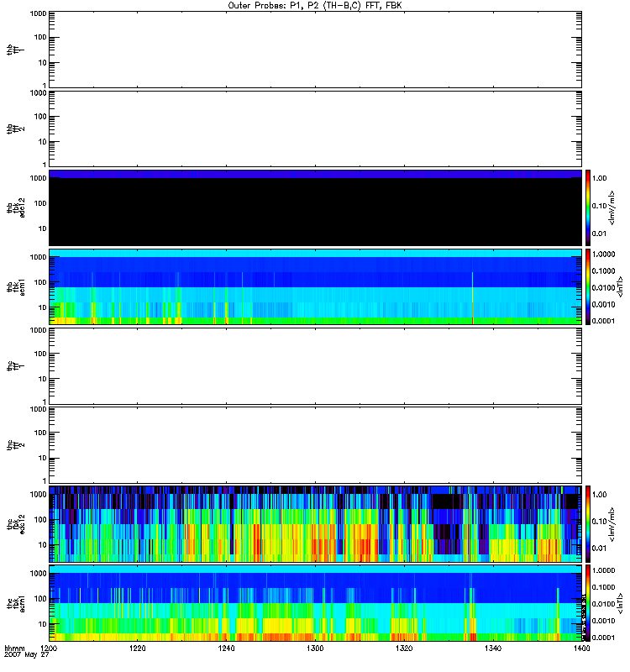This screenshot has height=672, width=630.
Task: Click the red vertical spike in thb scm1 panel
Action: click(x=473, y=302)
